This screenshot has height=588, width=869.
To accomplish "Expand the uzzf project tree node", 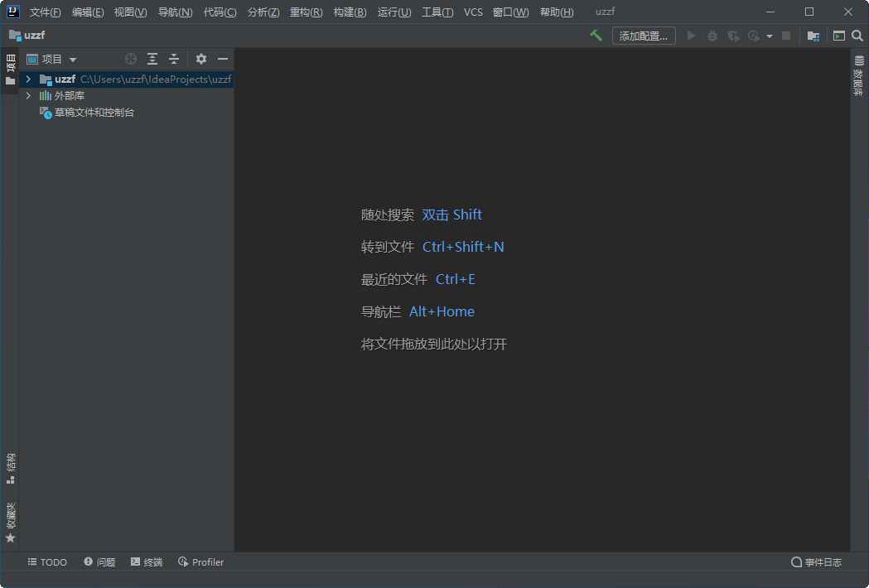I will 28,80.
